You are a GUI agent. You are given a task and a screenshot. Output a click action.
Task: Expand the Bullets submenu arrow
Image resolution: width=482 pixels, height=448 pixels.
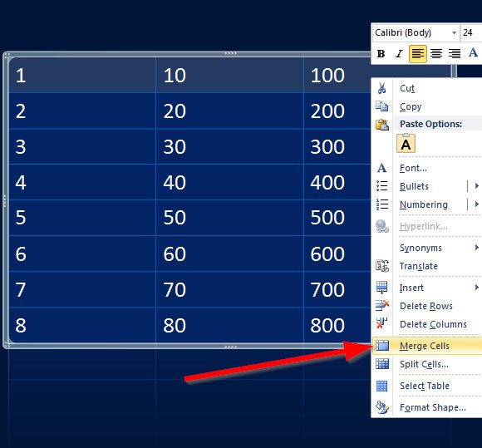tap(476, 185)
